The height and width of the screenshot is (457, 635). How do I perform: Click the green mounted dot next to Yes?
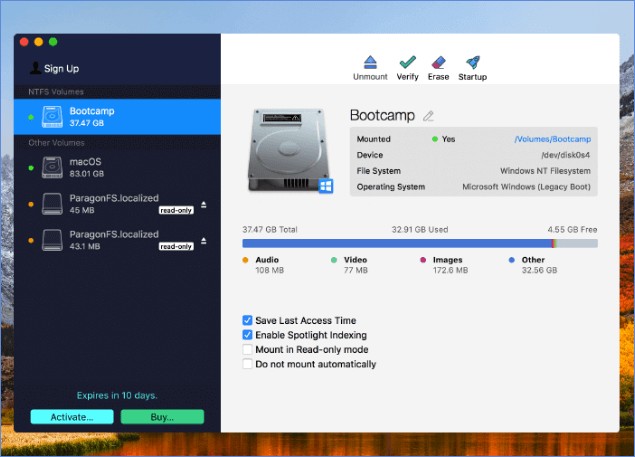(x=435, y=139)
